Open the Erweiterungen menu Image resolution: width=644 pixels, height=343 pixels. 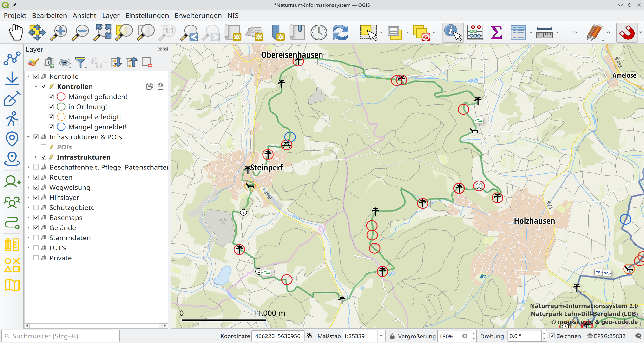point(198,15)
